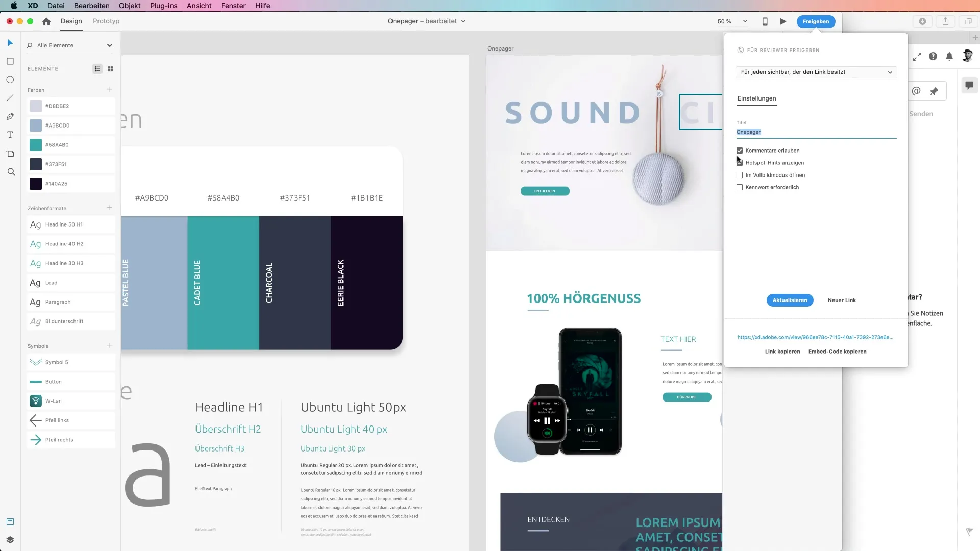Image resolution: width=980 pixels, height=551 pixels.
Task: Select the Zoom magnifier tool
Action: point(11,172)
